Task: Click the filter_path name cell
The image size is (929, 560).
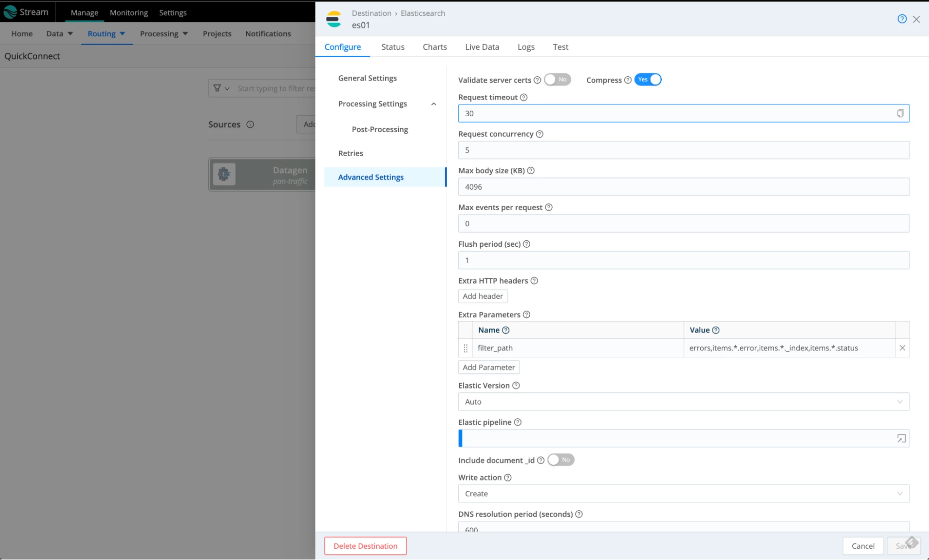Action: (578, 348)
